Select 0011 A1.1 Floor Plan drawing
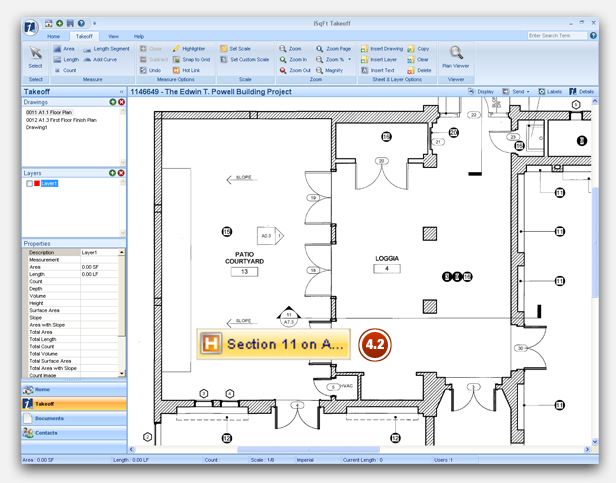The width and height of the screenshot is (616, 483). [x=49, y=112]
